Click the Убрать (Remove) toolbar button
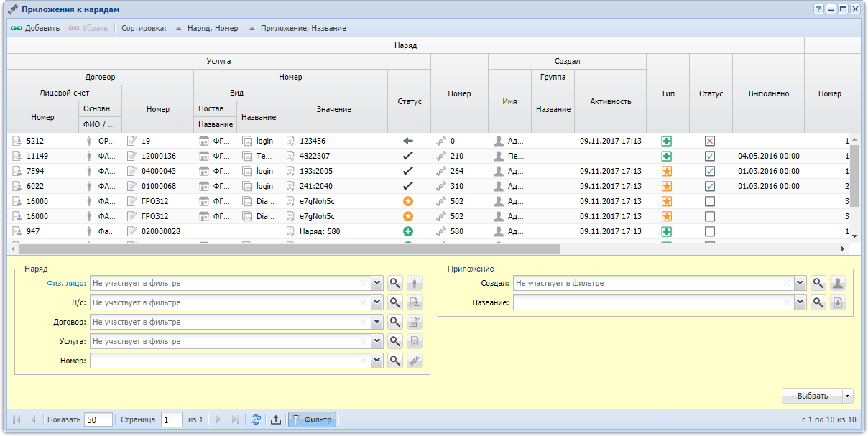The image size is (868, 436). [88, 29]
